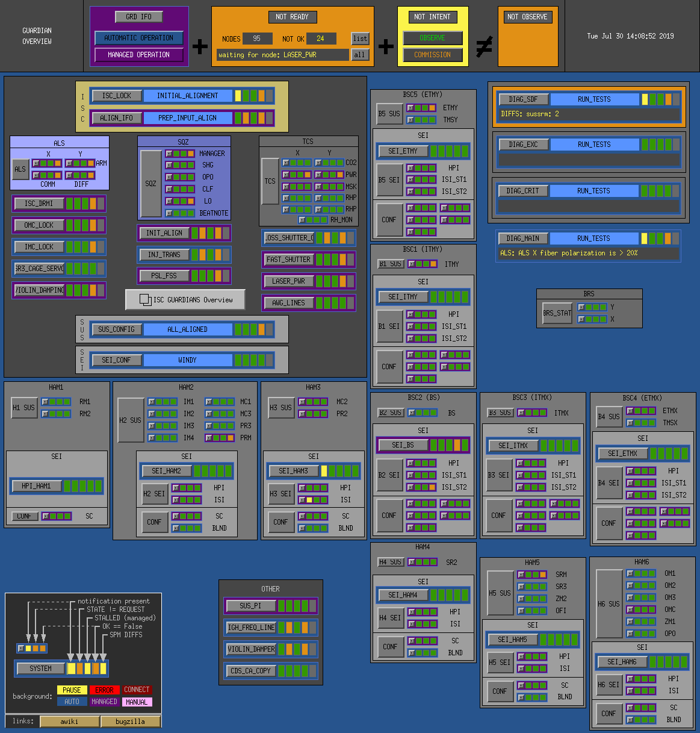Select AUTOMATIC OPERATION mode
This screenshot has height=733, width=700.
click(138, 38)
